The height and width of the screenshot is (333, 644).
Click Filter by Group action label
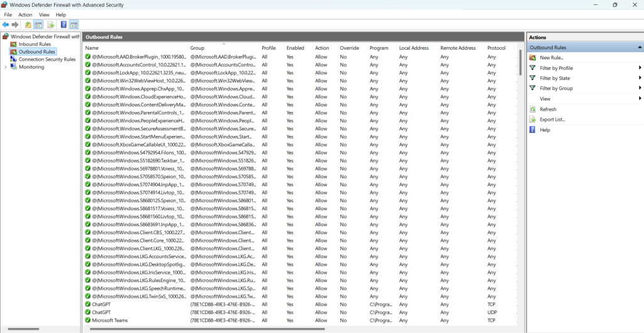[556, 88]
